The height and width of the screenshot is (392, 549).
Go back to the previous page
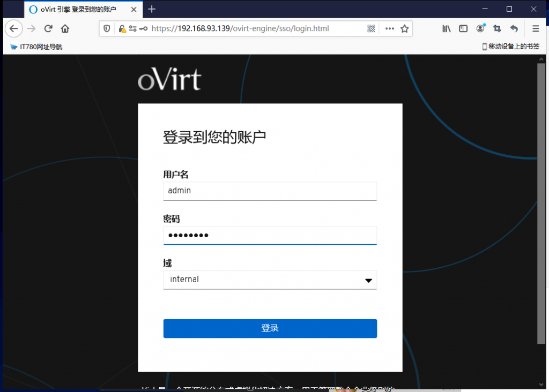pos(14,28)
